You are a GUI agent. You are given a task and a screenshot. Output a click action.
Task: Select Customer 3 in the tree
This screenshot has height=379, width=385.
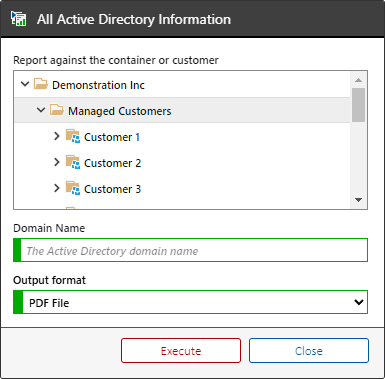tap(112, 189)
